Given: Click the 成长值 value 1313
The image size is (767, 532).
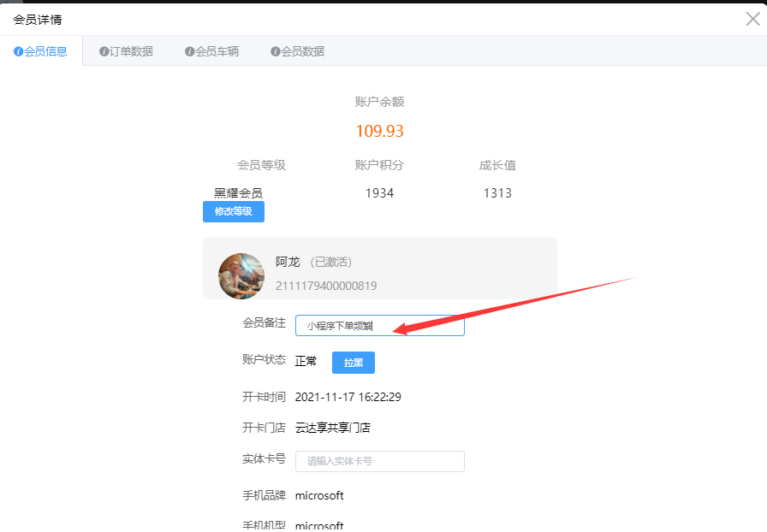Looking at the screenshot, I should click(497, 193).
